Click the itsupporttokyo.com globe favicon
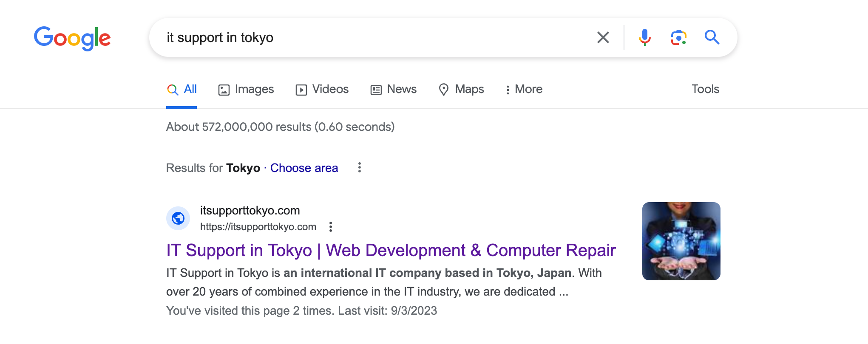 point(178,218)
